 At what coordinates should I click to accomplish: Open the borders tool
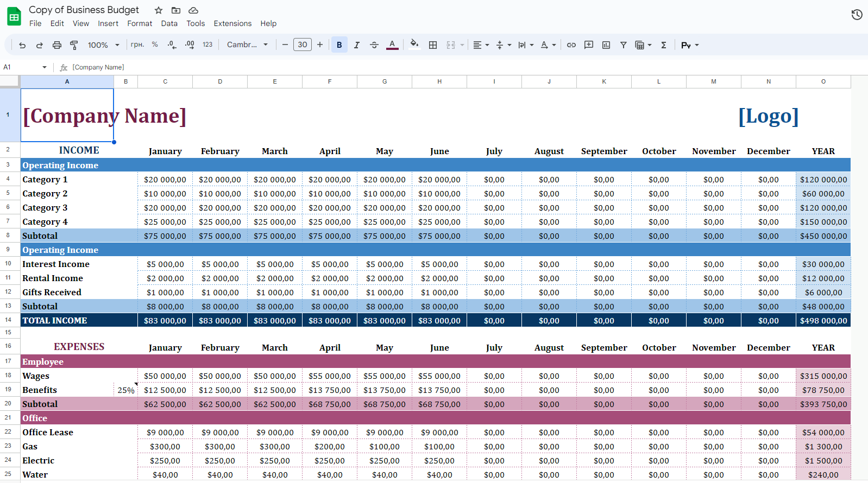pos(433,45)
